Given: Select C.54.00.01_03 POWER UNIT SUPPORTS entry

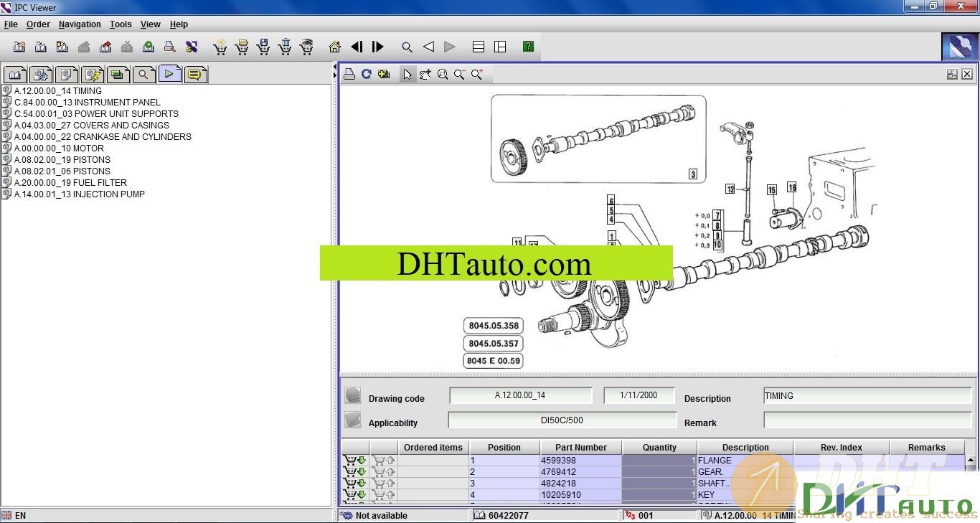Looking at the screenshot, I should [96, 114].
